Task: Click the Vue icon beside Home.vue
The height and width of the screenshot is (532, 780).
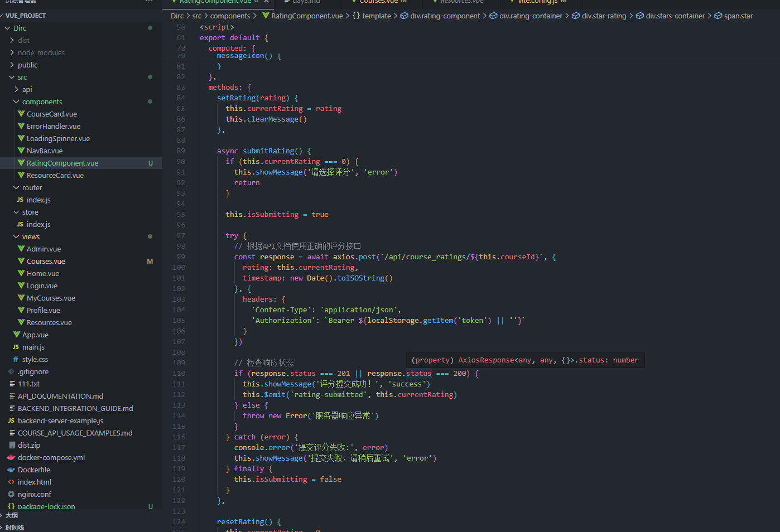Action: tap(21, 273)
